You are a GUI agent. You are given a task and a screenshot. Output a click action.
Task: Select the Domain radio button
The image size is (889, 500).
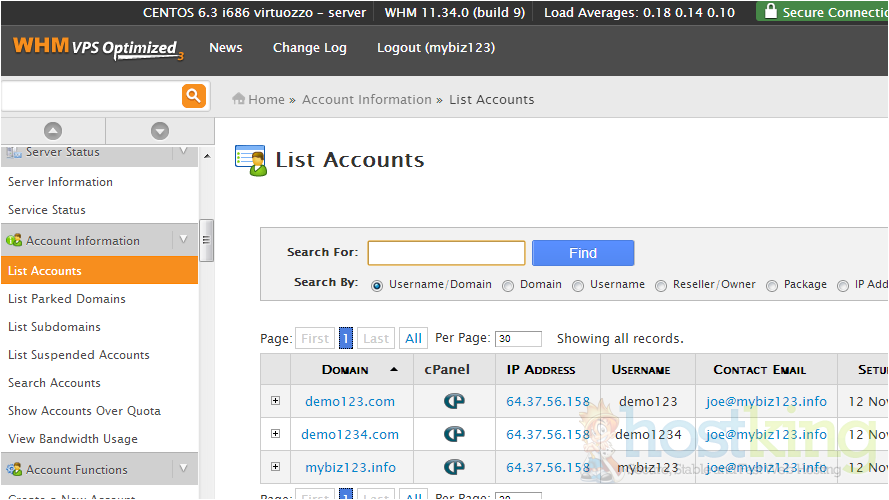pos(508,285)
